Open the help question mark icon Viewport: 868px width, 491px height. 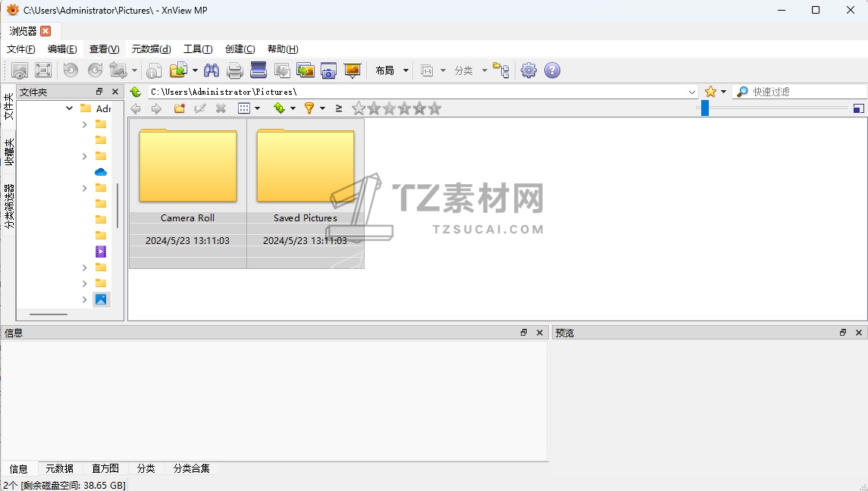click(x=552, y=70)
